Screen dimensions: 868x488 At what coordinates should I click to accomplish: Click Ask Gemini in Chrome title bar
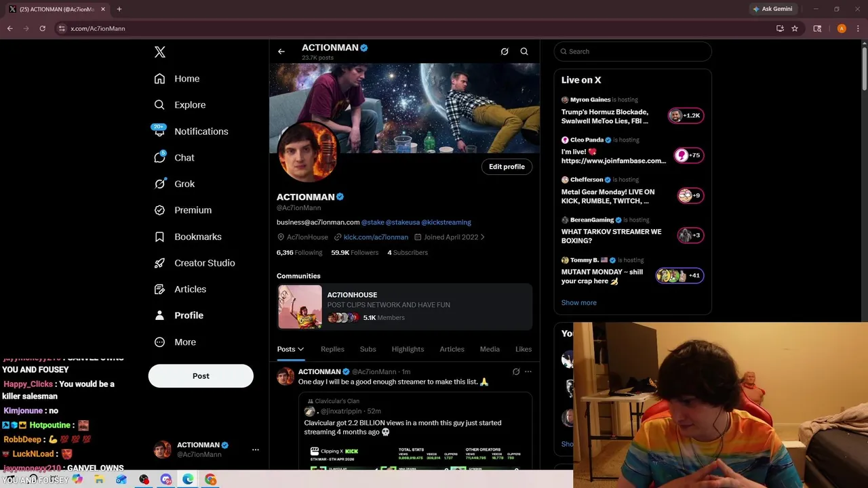[x=772, y=9]
